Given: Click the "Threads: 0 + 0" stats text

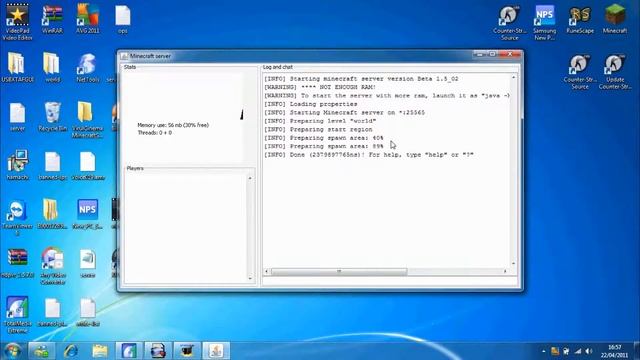Looking at the screenshot, I should coord(155,133).
